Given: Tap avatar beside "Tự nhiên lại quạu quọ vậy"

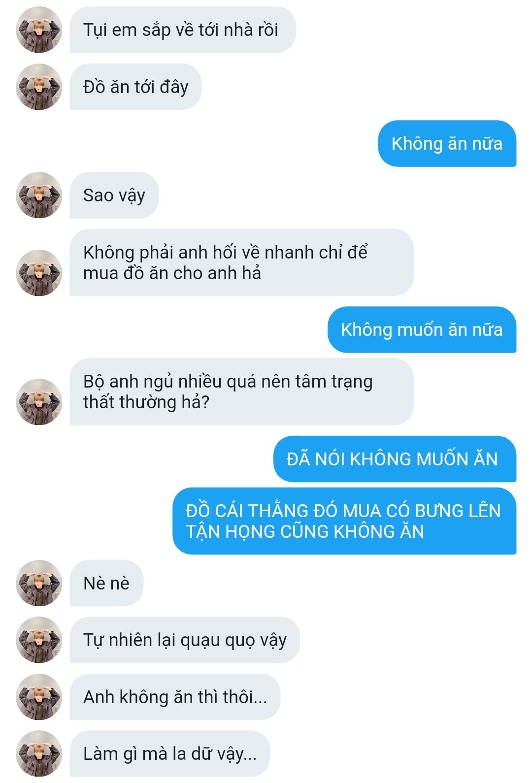Looking at the screenshot, I should click(x=39, y=640).
